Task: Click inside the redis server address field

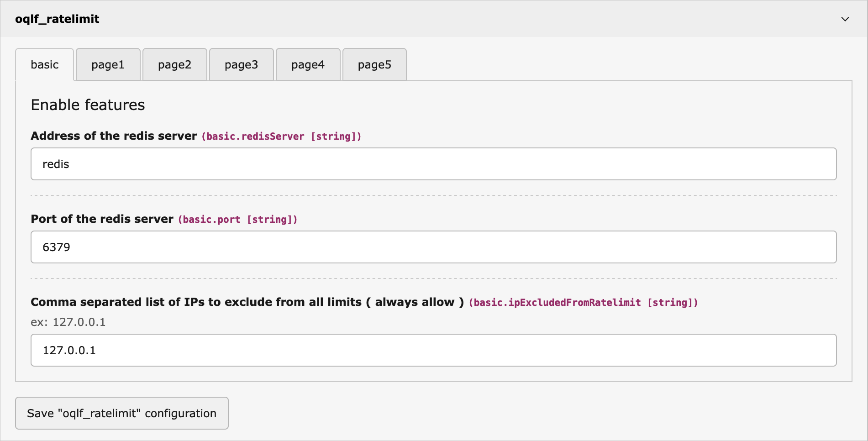Action: click(x=433, y=164)
